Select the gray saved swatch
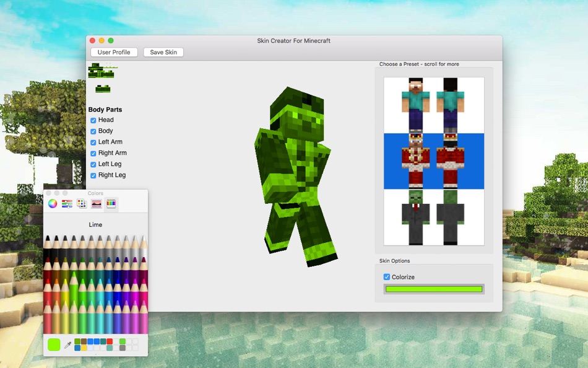This screenshot has height=368, width=588. click(x=123, y=348)
